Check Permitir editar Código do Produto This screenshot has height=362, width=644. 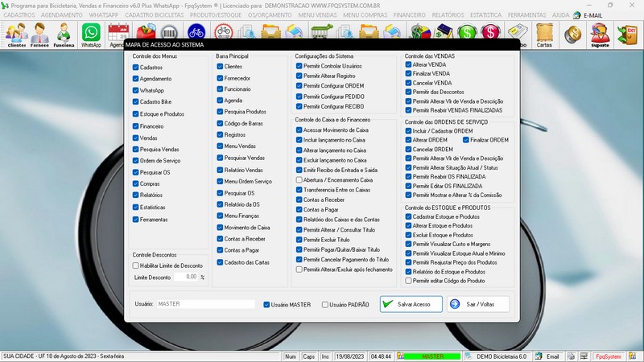click(408, 281)
